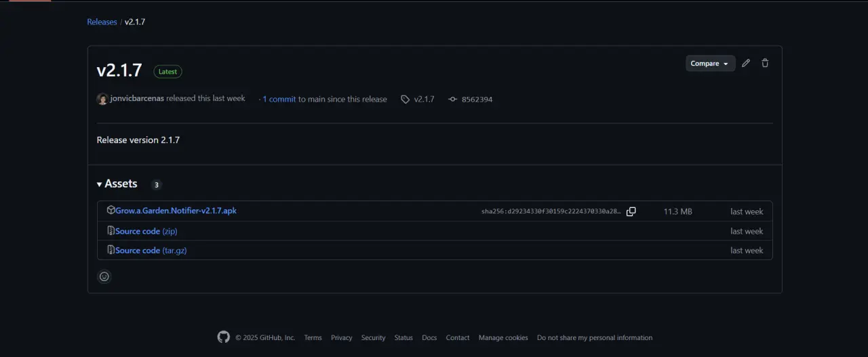868x357 pixels.
Task: Click Manage cookies in footer
Action: (503, 337)
